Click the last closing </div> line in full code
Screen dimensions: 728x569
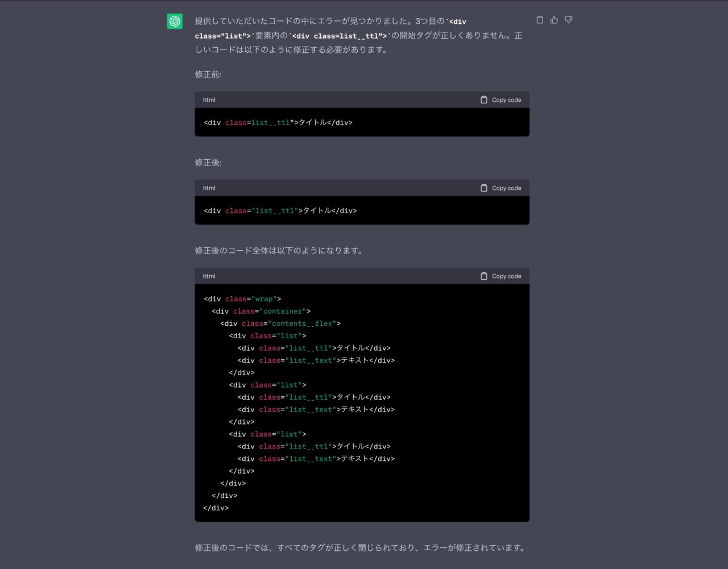(x=216, y=508)
